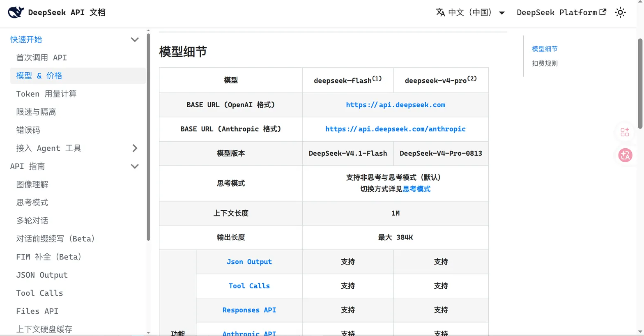Click the DeepSeek-V4.1-Flash version cell
Screen dimensions: 644x336
(x=347, y=153)
